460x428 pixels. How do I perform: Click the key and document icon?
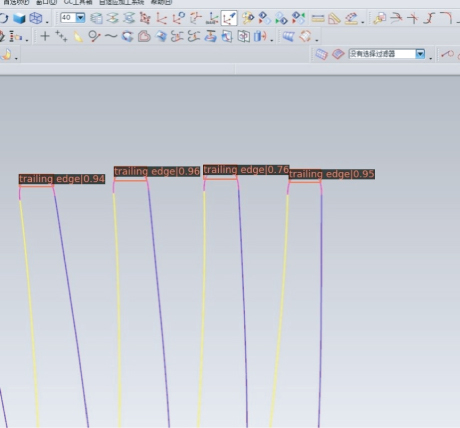point(379,18)
